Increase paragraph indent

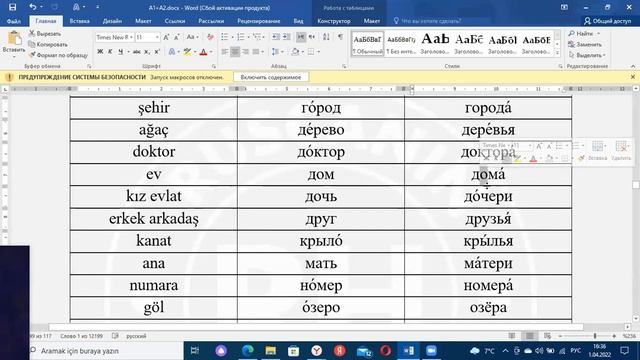click(287, 37)
